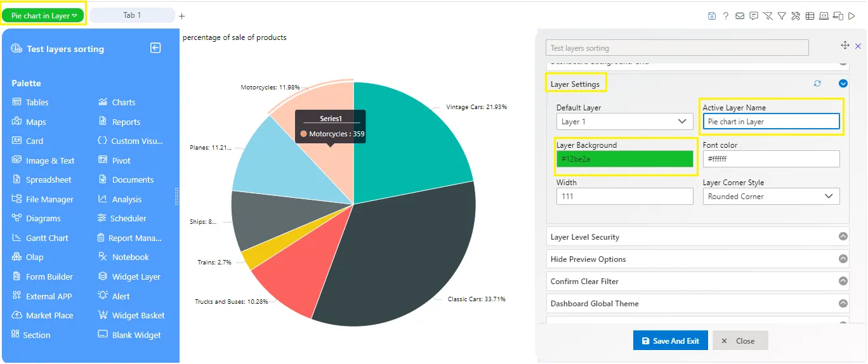The image size is (868, 364).
Task: Select Image & Text from the palette
Action: pyautogui.click(x=43, y=160)
